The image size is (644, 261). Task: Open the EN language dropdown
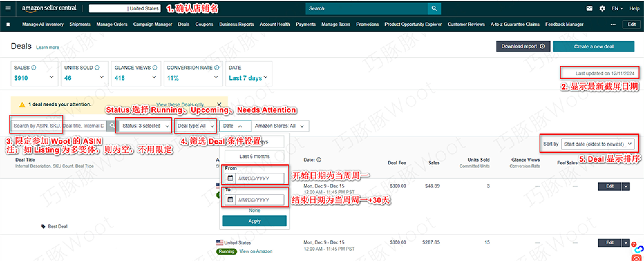coord(617,8)
